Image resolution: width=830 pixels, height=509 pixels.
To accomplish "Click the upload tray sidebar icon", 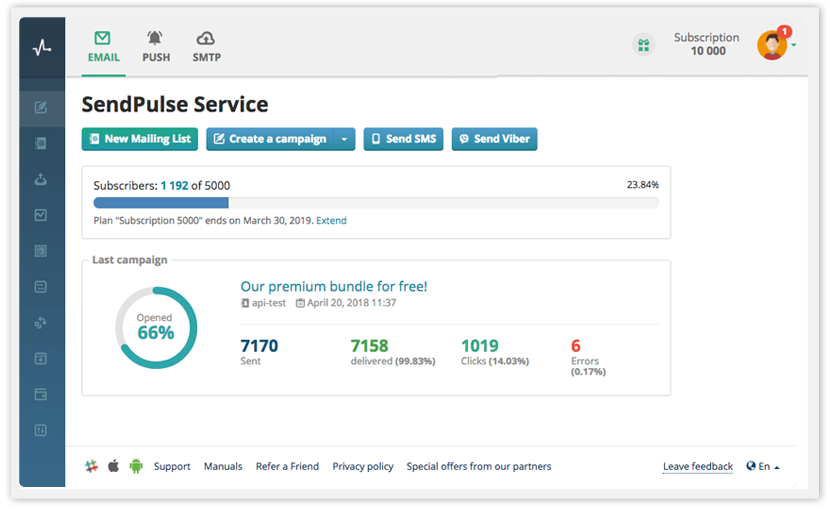I will pos(41,179).
